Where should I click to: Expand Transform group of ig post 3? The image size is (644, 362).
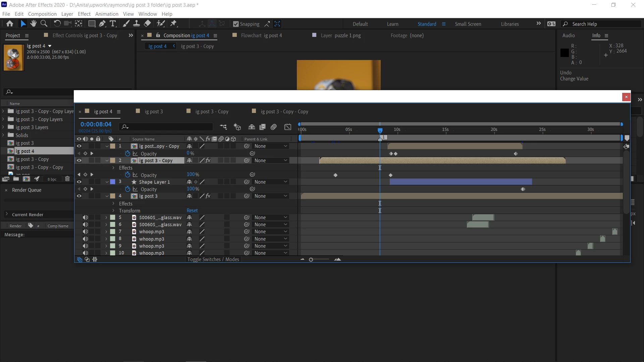(x=113, y=211)
